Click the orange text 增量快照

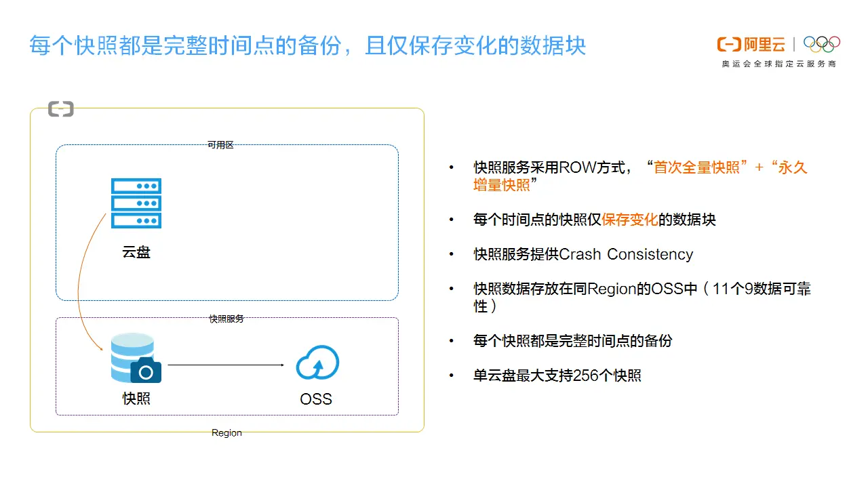coord(502,184)
